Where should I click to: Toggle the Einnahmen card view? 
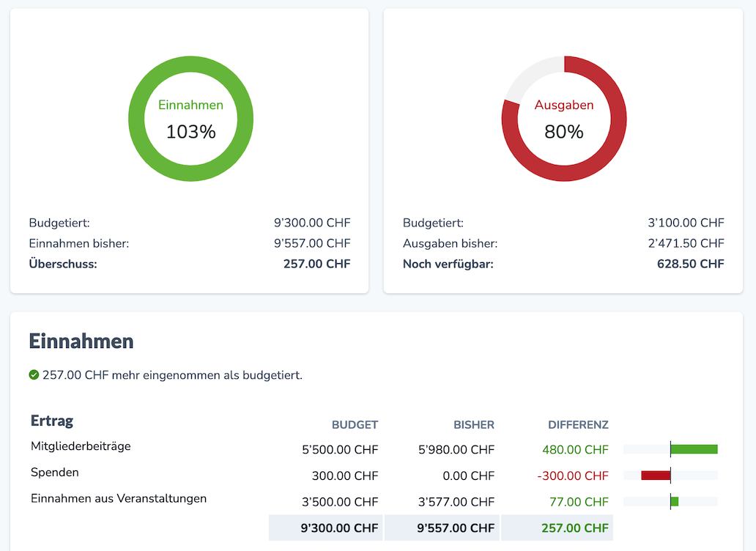pyautogui.click(x=189, y=150)
